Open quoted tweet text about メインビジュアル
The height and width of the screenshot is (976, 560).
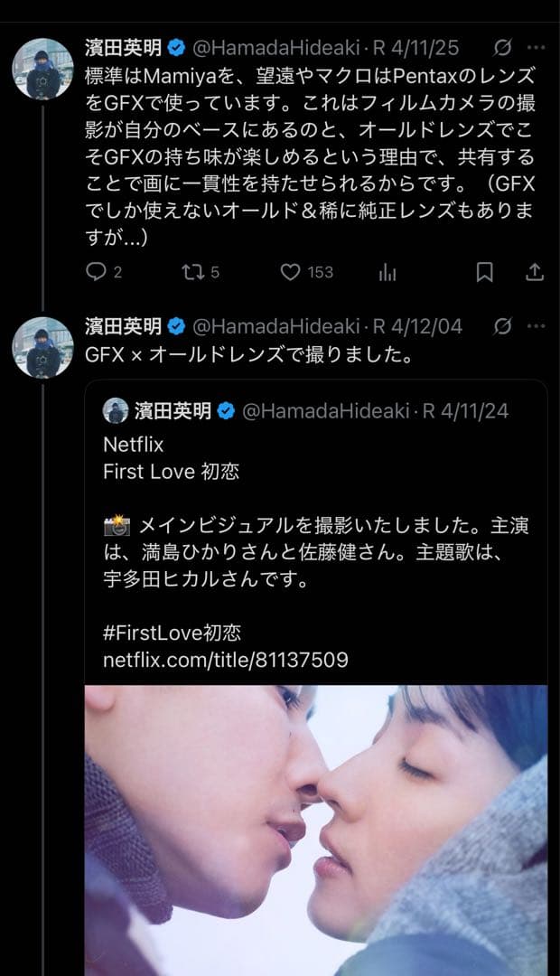(315, 539)
